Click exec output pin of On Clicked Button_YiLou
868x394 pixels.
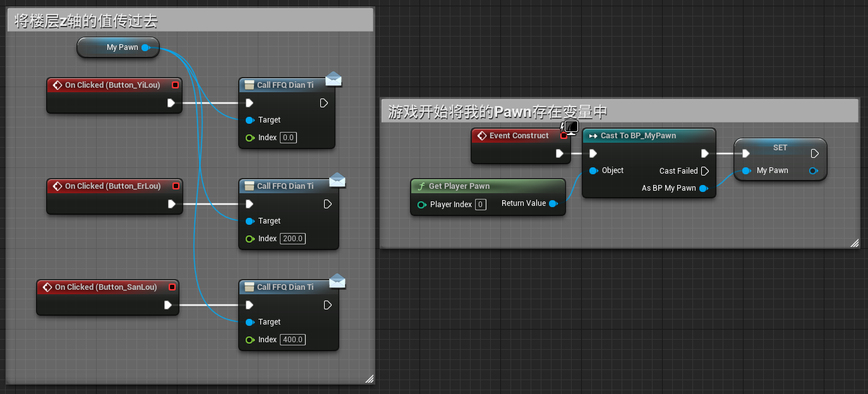[x=171, y=103]
